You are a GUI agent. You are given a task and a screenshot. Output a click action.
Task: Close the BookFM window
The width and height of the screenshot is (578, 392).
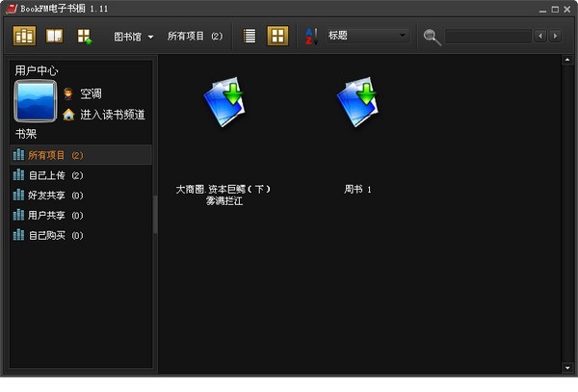point(567,10)
